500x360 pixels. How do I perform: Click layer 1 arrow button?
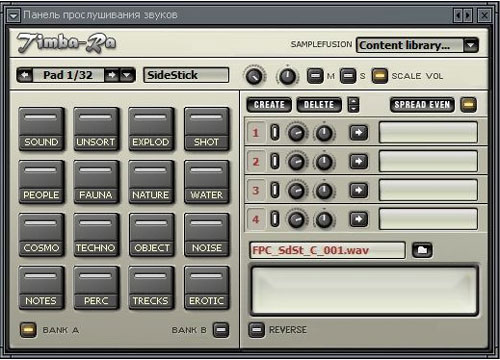coord(358,133)
